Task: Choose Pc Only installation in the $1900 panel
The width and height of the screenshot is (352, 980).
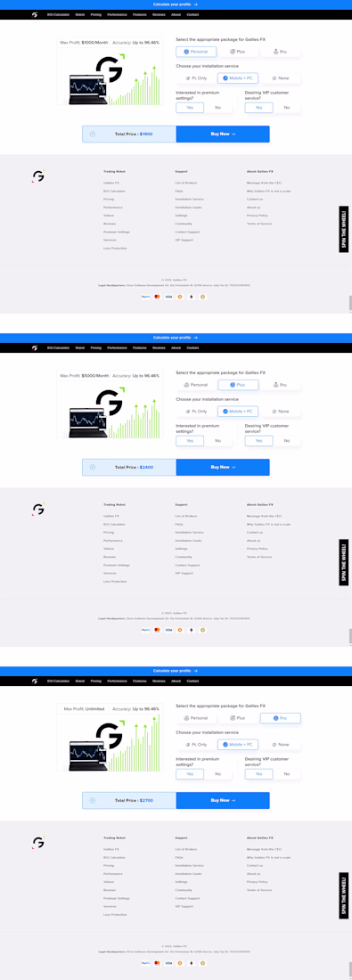Action: pos(196,78)
